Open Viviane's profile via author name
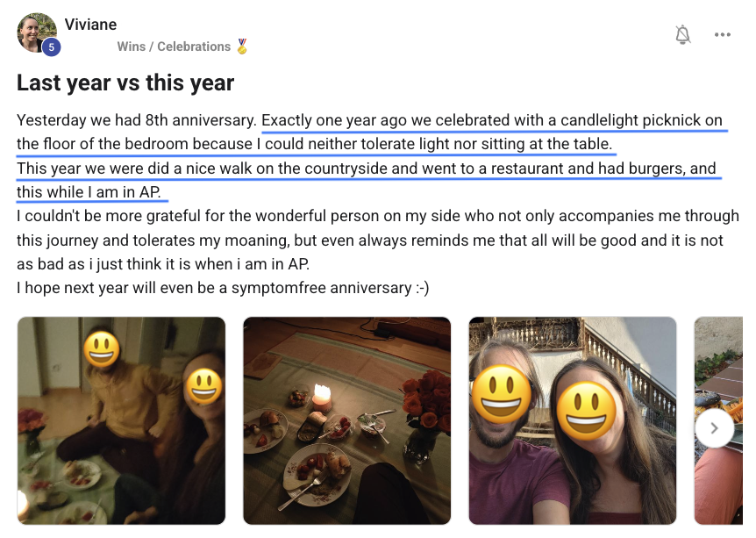 tap(90, 24)
